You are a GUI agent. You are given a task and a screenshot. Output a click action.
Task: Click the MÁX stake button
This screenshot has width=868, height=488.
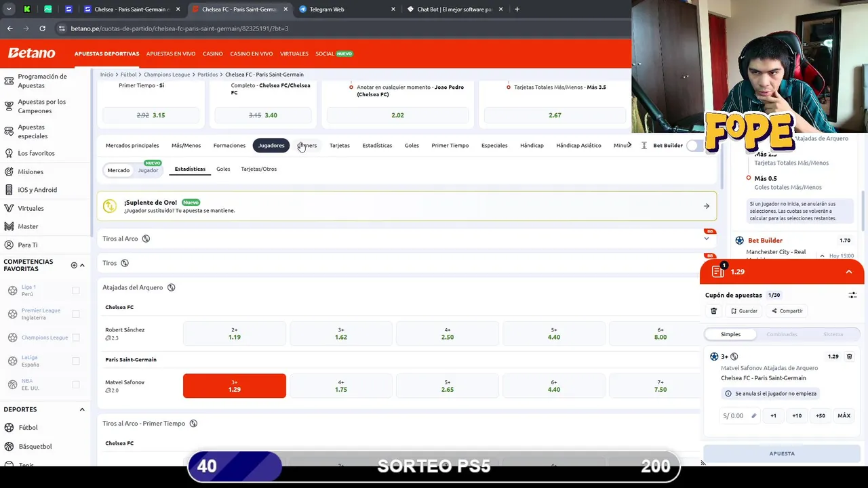click(844, 415)
